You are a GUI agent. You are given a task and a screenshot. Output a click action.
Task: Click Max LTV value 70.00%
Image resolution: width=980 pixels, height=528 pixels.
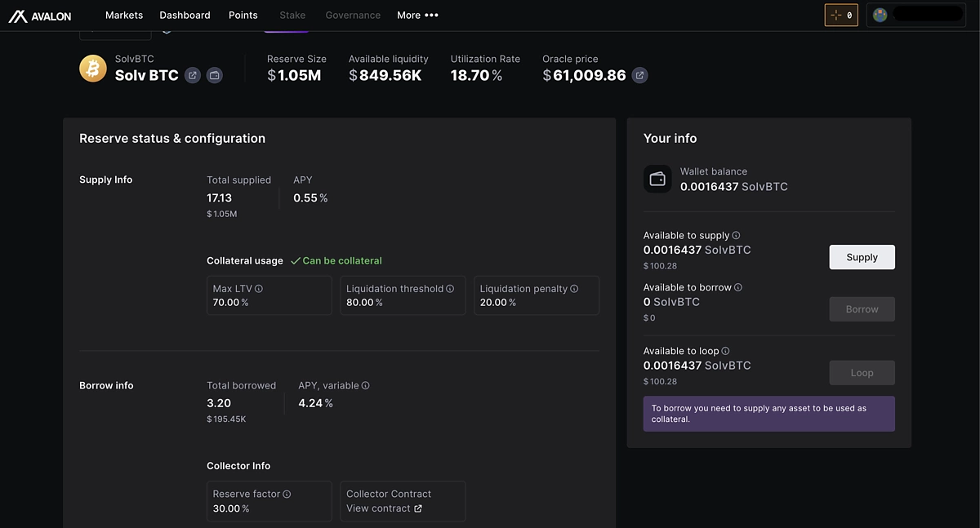230,303
